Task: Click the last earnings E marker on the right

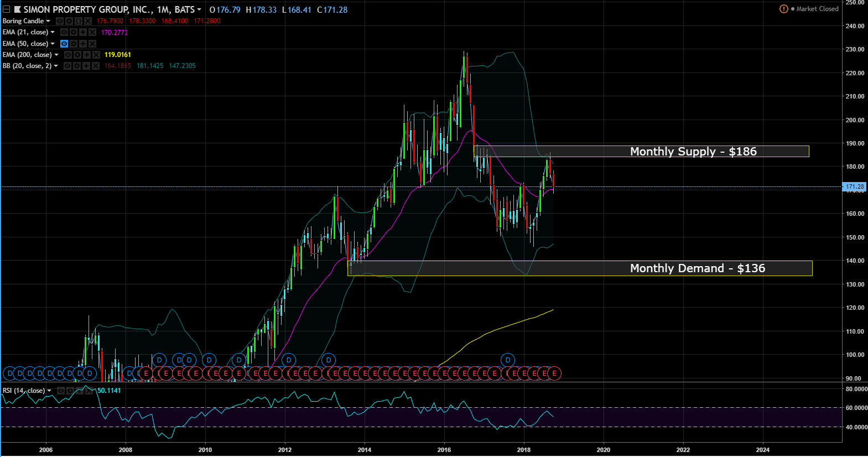Action: (554, 373)
